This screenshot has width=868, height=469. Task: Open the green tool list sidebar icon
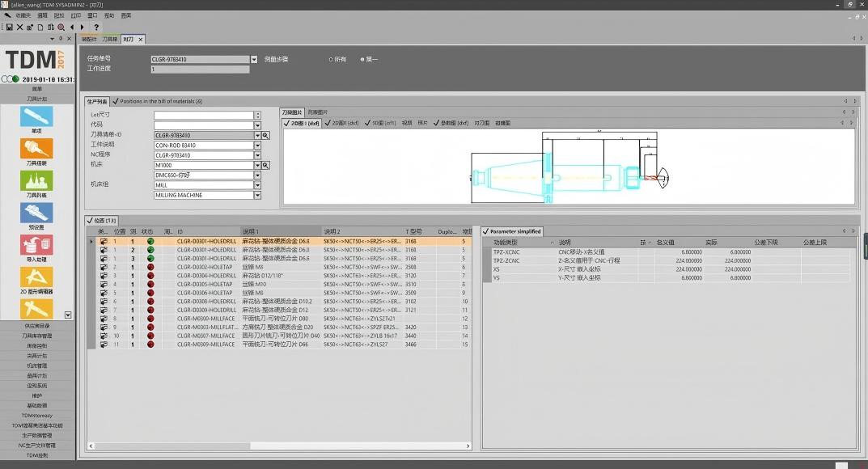pyautogui.click(x=36, y=181)
